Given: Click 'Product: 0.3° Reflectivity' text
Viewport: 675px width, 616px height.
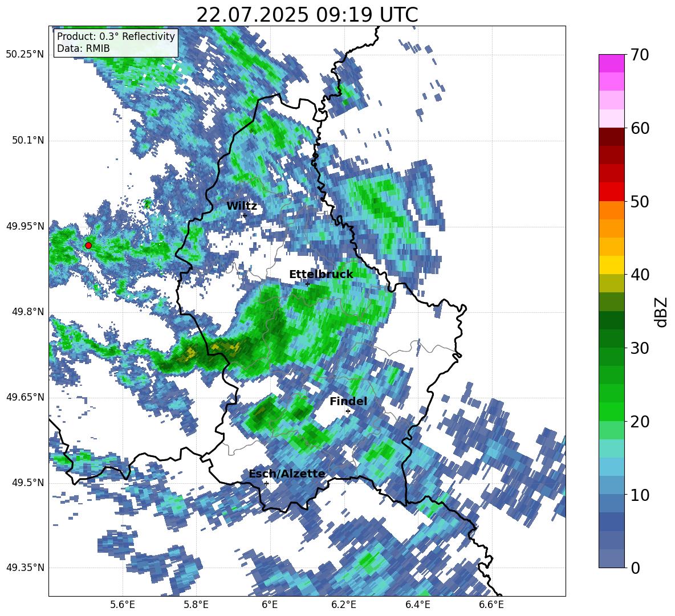Looking at the screenshot, I should click(x=116, y=36).
